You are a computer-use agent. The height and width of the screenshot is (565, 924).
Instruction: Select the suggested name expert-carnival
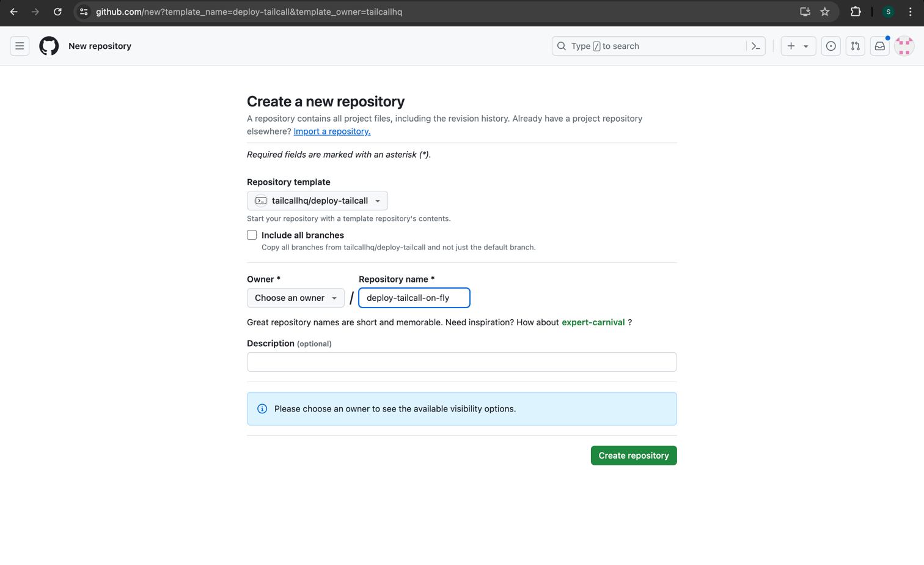coord(593,322)
